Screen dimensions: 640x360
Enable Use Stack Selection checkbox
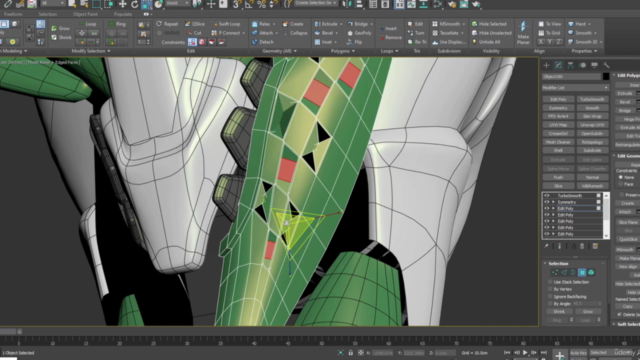(x=550, y=282)
